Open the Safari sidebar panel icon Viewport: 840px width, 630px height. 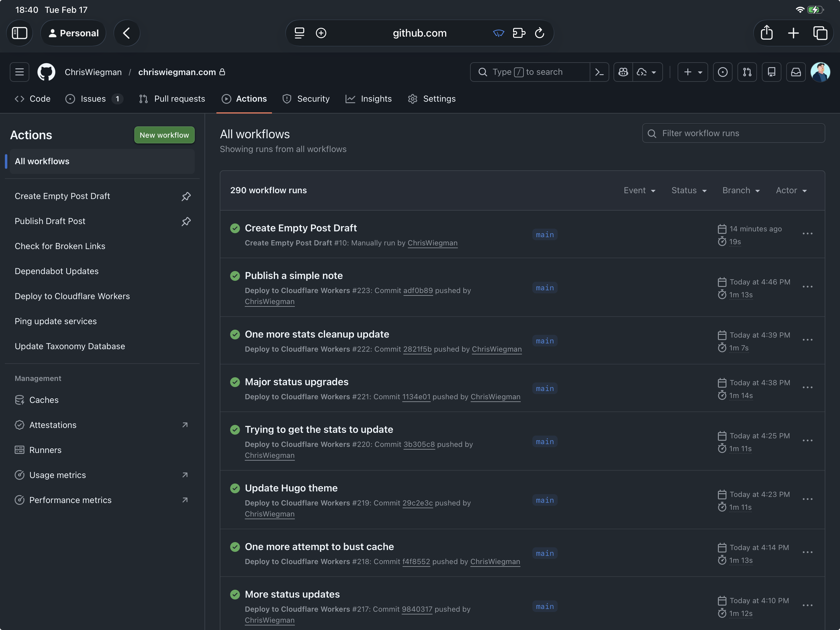pos(20,33)
